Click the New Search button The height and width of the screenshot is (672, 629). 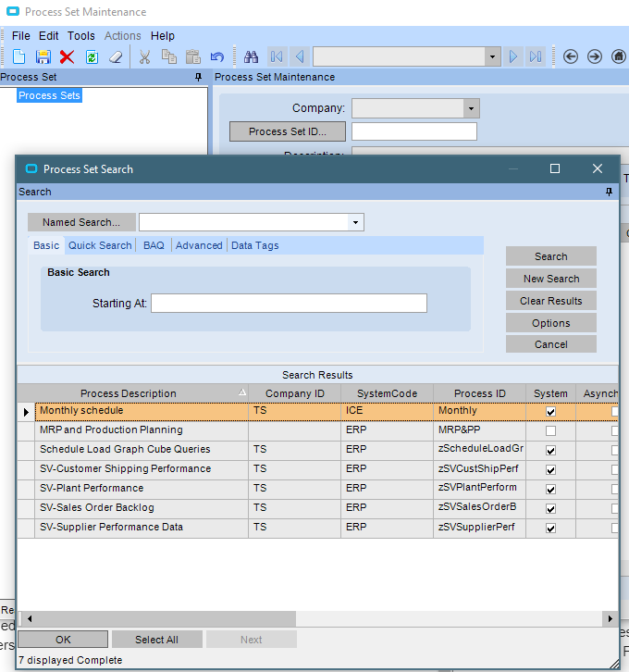[x=551, y=279]
